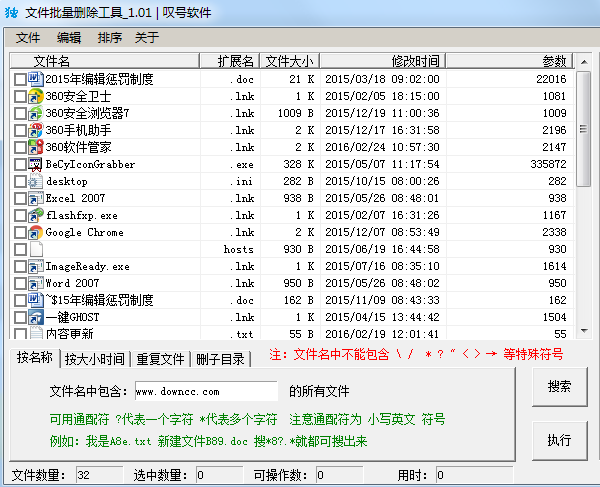Click the app icon in title bar
Screen dimensions: 600x487
pyautogui.click(x=11, y=12)
